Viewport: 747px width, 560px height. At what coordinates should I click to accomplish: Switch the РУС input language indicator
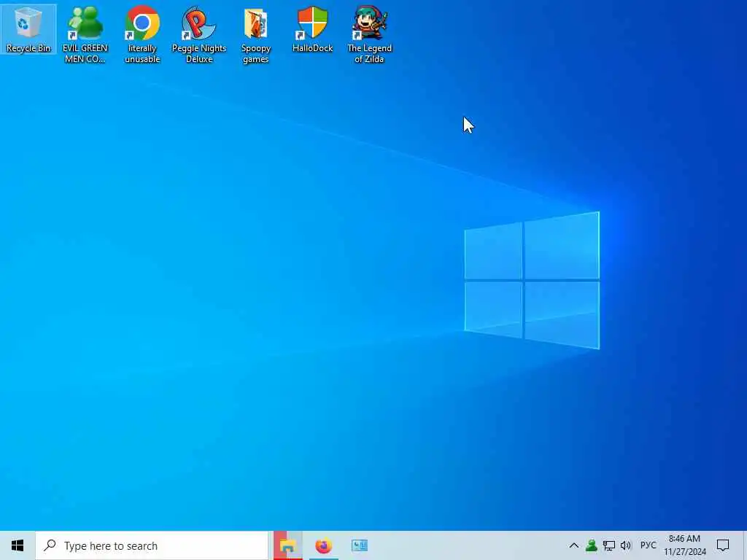coord(648,545)
